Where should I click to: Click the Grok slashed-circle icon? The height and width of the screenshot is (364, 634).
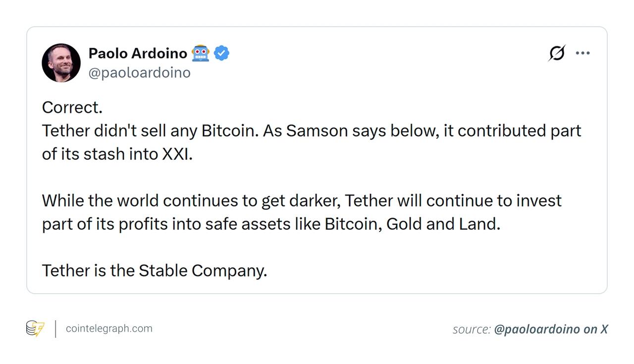(557, 53)
